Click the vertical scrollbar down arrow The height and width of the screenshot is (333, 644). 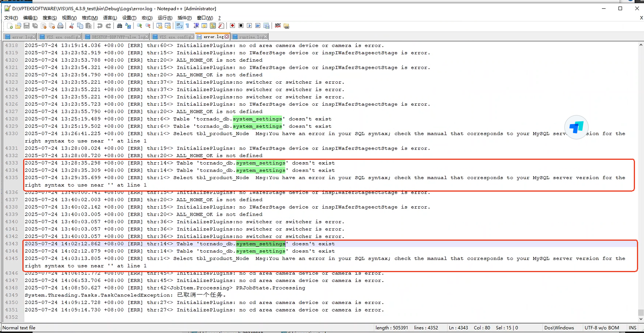pyautogui.click(x=640, y=319)
